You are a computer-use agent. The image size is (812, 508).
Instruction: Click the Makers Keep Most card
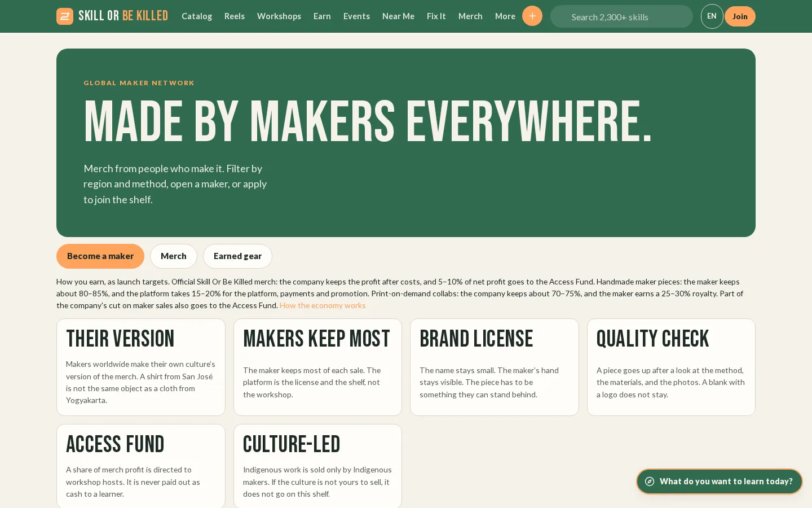point(317,367)
